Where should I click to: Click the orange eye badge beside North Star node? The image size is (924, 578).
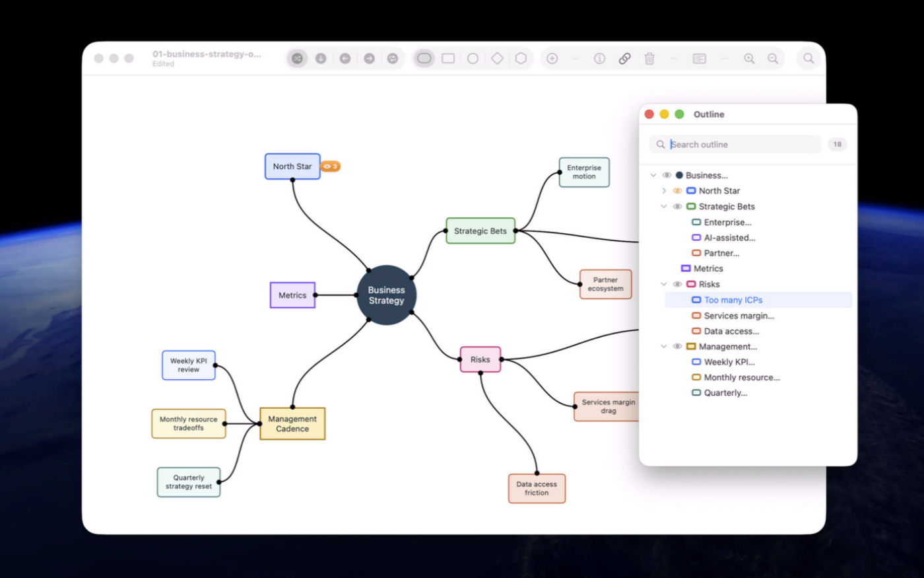click(x=331, y=166)
